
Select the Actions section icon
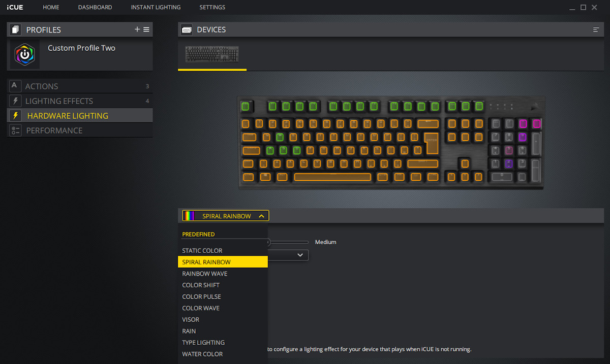click(x=15, y=86)
